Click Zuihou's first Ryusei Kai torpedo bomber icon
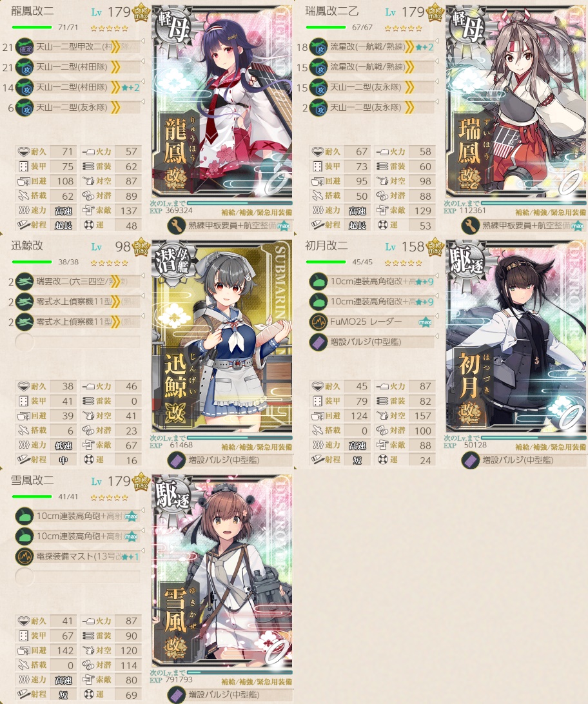Screen dimensions: 588x704 [318, 47]
